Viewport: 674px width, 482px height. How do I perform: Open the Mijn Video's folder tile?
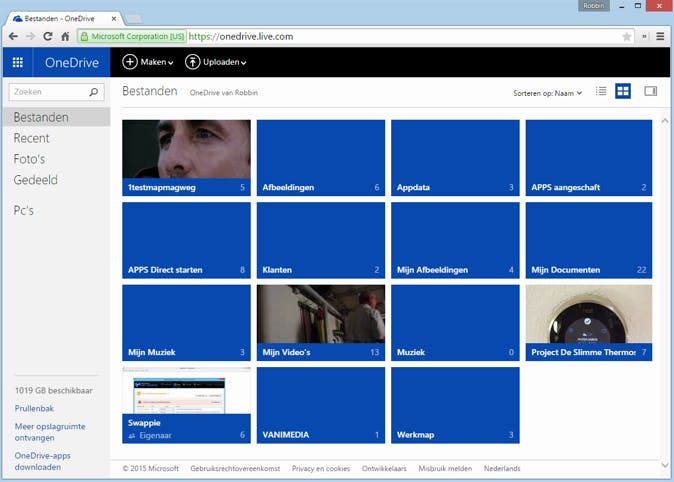point(320,322)
